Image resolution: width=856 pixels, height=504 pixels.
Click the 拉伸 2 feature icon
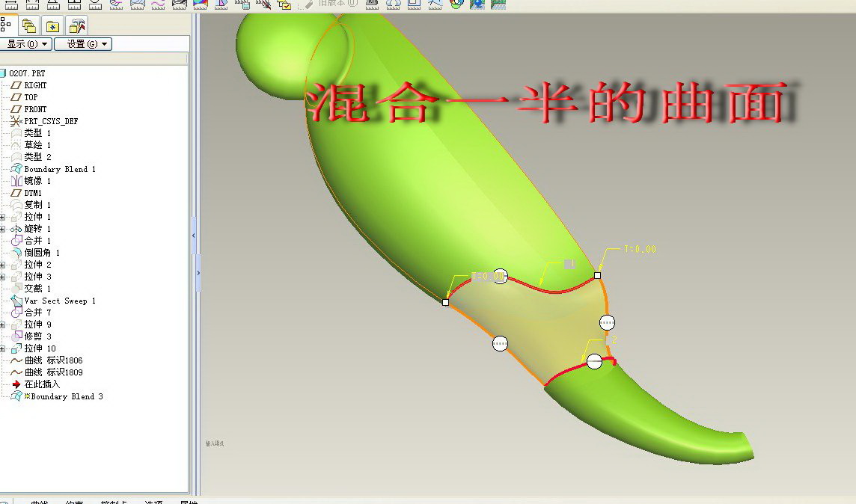pyautogui.click(x=16, y=265)
